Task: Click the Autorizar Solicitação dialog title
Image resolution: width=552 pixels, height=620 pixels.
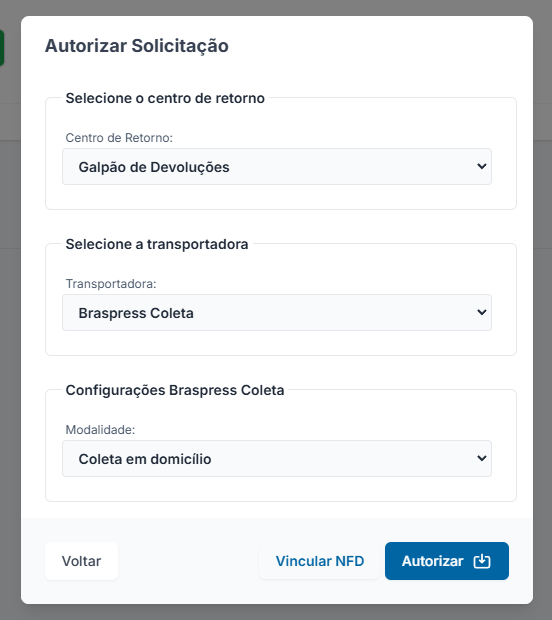Action: click(137, 46)
